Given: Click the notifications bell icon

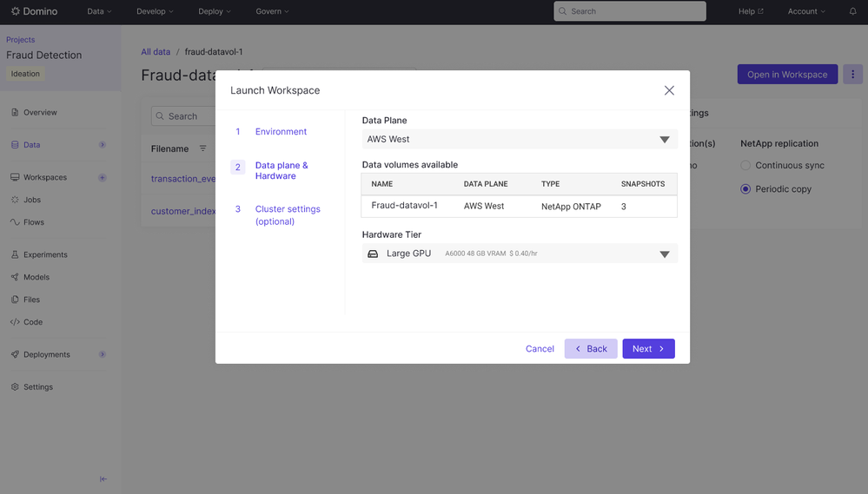Looking at the screenshot, I should (852, 11).
